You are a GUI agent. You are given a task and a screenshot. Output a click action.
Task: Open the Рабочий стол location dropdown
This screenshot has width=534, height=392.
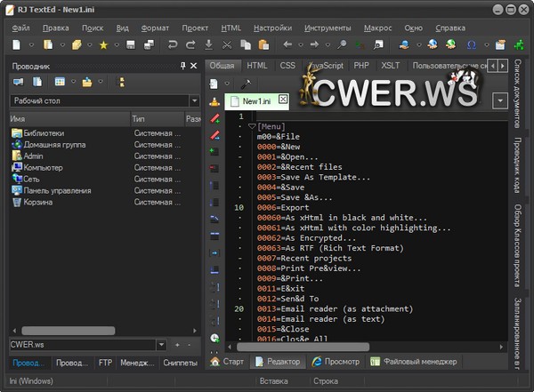click(x=193, y=100)
